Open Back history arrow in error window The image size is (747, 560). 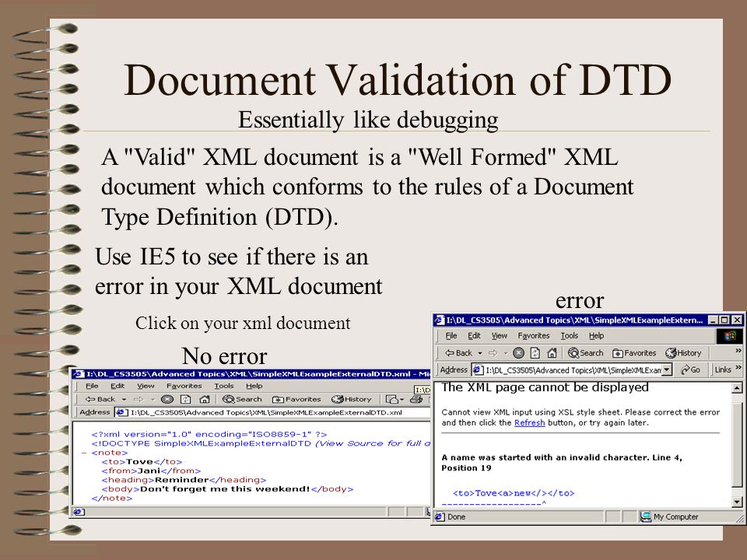coord(480,353)
